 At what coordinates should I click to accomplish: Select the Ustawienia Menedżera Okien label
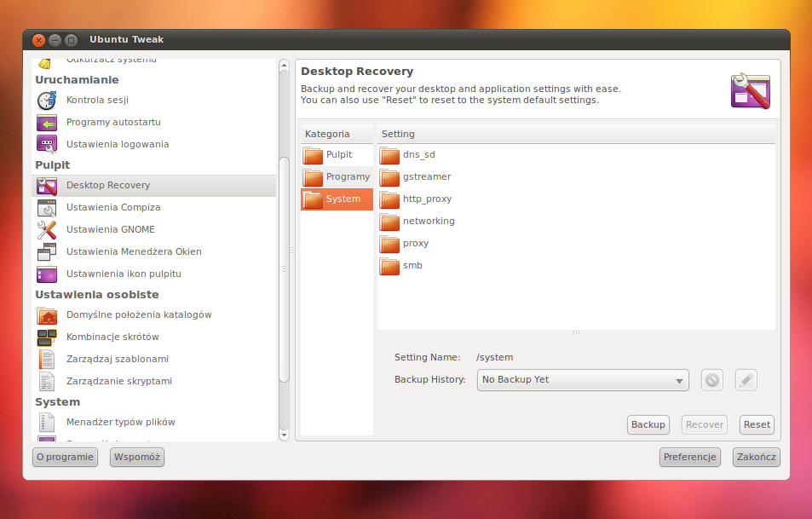point(134,251)
